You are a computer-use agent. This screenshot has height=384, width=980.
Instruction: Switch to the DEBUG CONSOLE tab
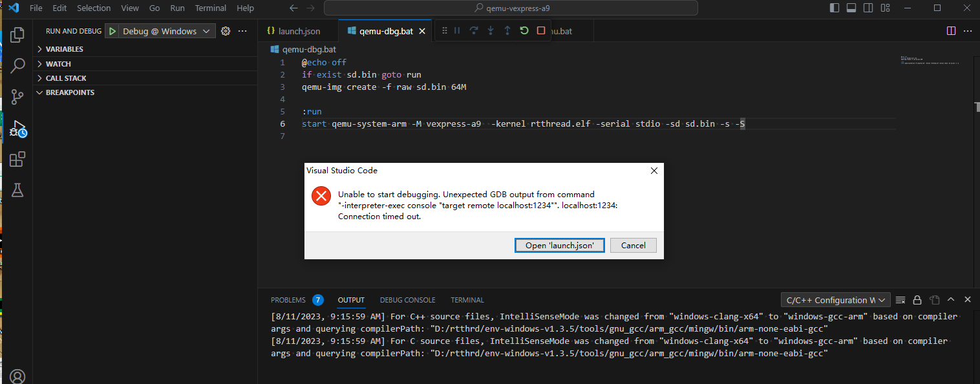point(407,299)
